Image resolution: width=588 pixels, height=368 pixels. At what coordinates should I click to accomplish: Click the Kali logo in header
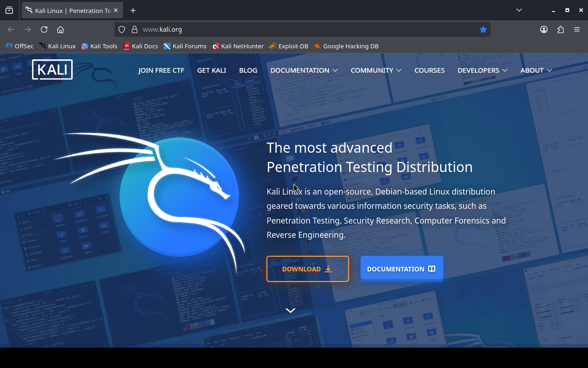pyautogui.click(x=52, y=70)
